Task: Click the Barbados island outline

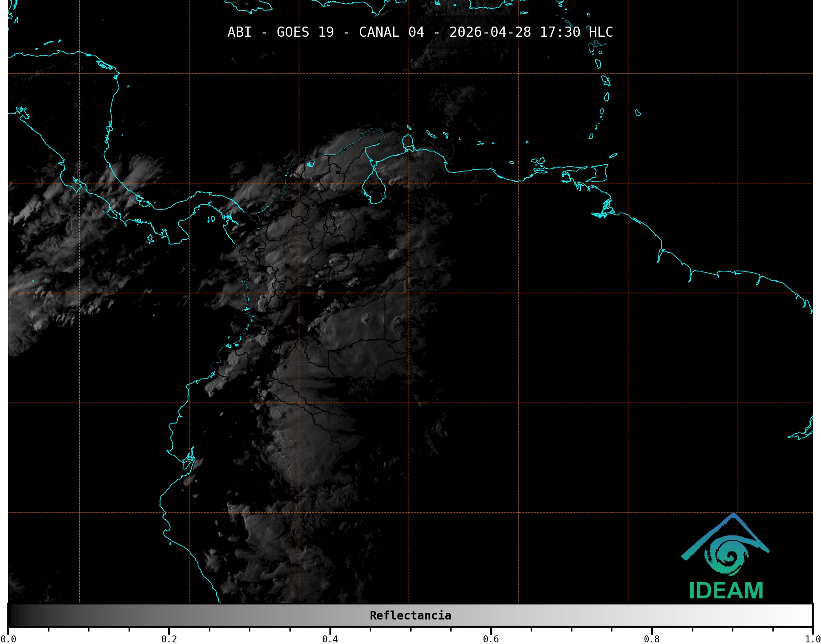Action: coord(638,113)
